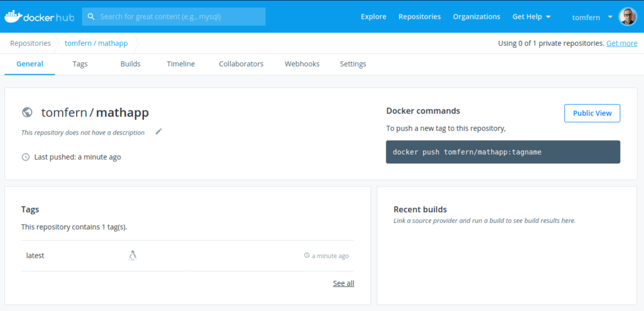
Task: Open Organizations in the top navigation
Action: (x=477, y=17)
